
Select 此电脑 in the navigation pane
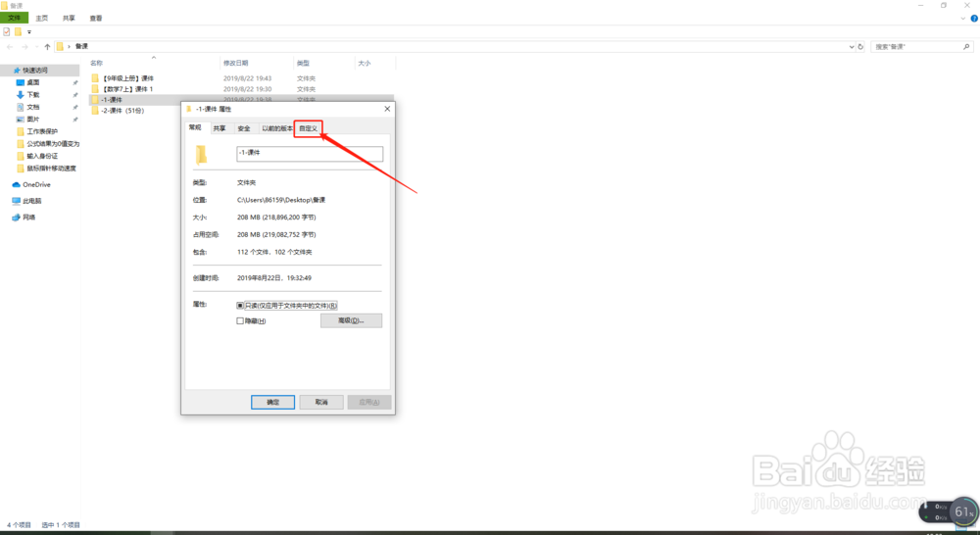click(31, 201)
